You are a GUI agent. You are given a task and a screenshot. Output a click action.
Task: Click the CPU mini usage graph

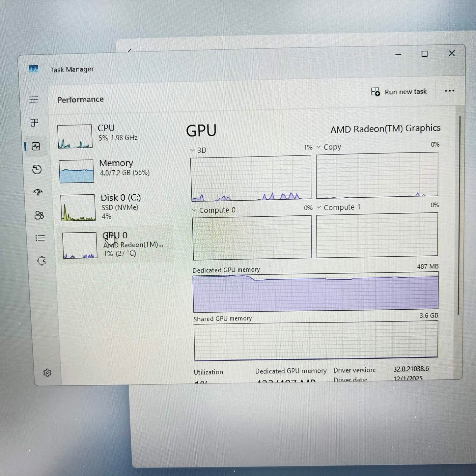(75, 136)
